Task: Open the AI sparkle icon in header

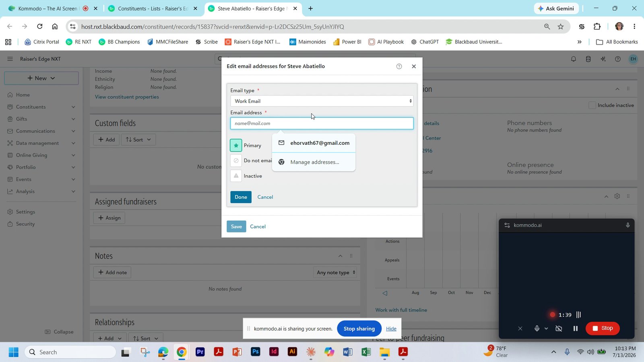Action: (x=603, y=59)
